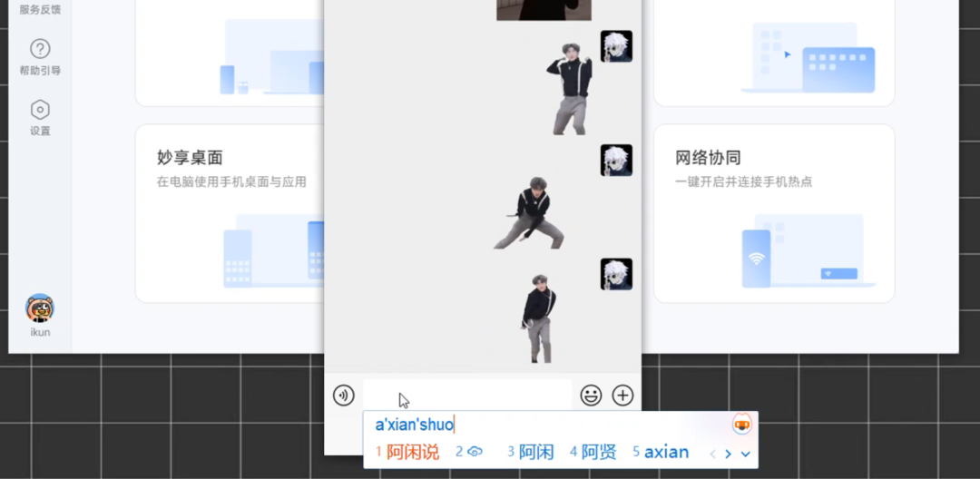Click the IME mascot logo icon

coord(742,425)
